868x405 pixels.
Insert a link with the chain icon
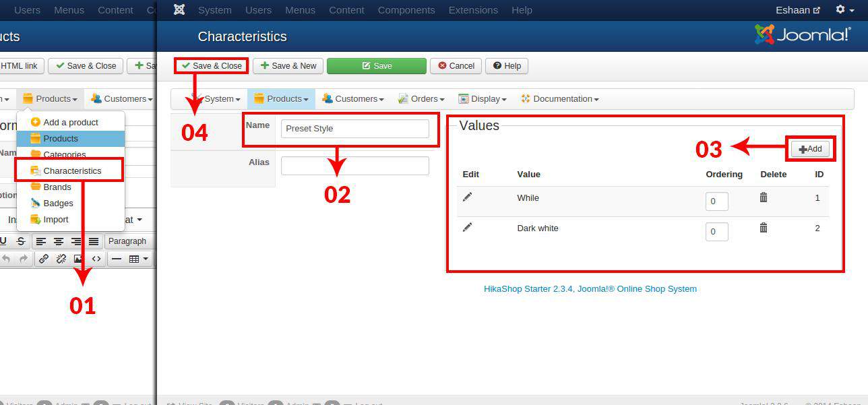pos(44,259)
